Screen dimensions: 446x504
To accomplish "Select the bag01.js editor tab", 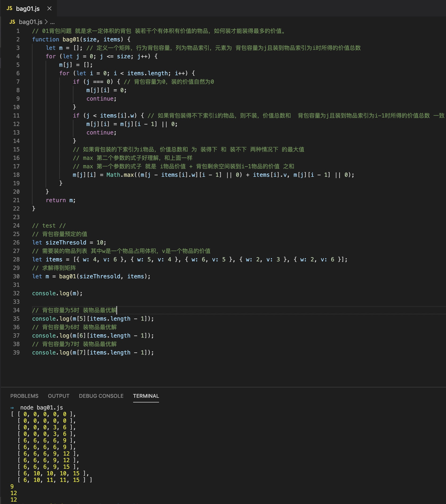I will (x=28, y=8).
